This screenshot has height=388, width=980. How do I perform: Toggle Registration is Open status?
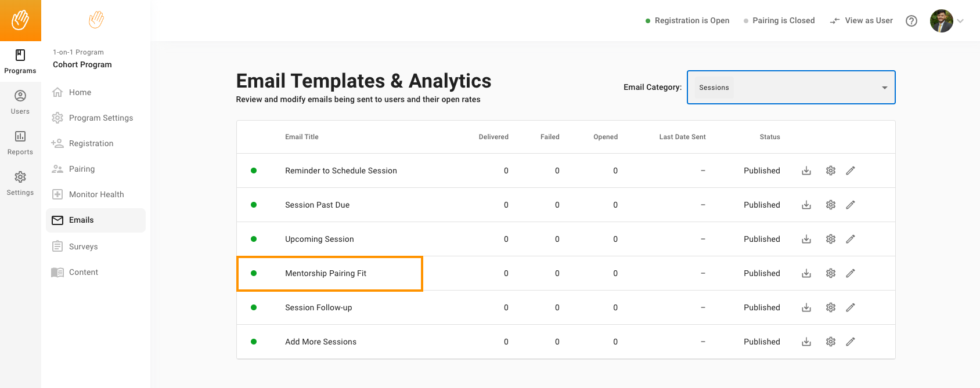687,21
